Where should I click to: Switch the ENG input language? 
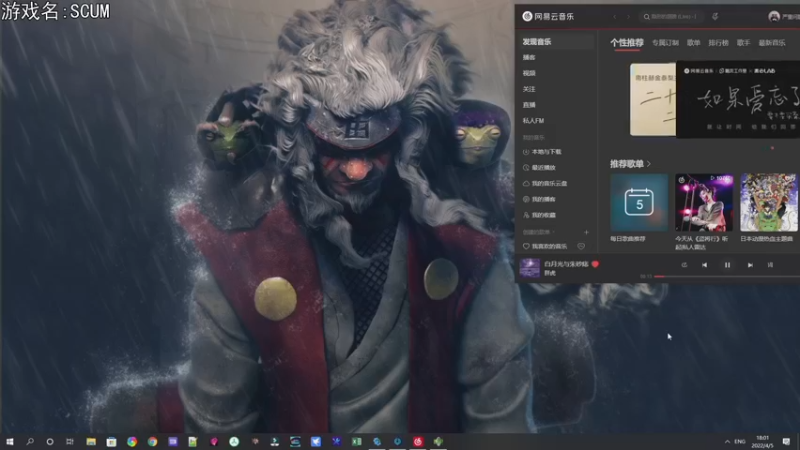740,441
